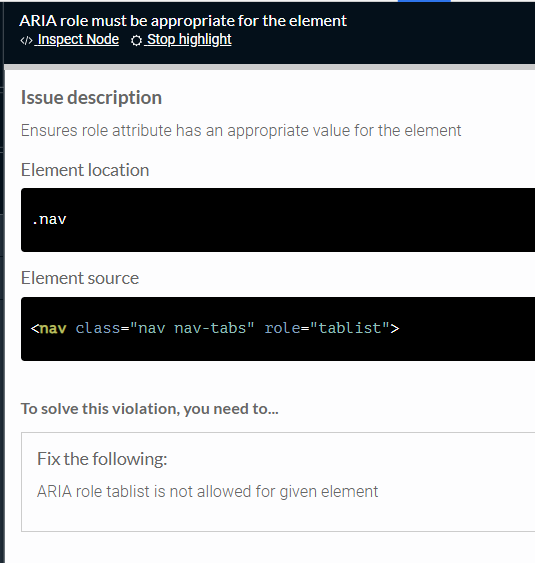The height and width of the screenshot is (563, 535).
Task: Click the Issue description heading
Action: (92, 98)
